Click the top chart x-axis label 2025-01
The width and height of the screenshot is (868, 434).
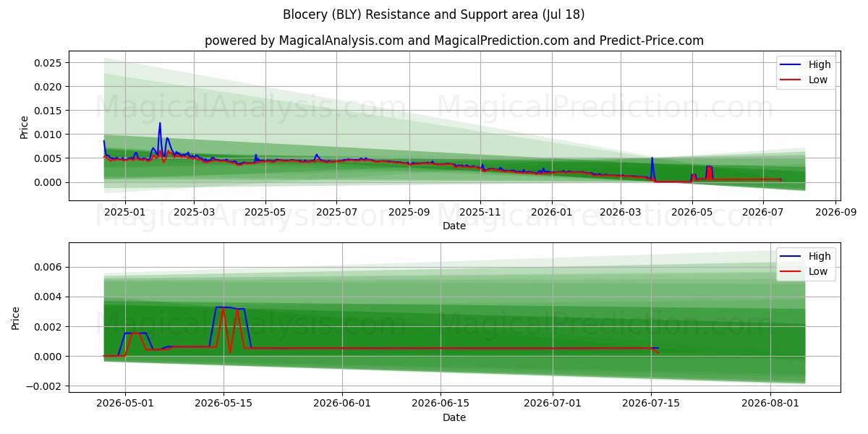(124, 213)
